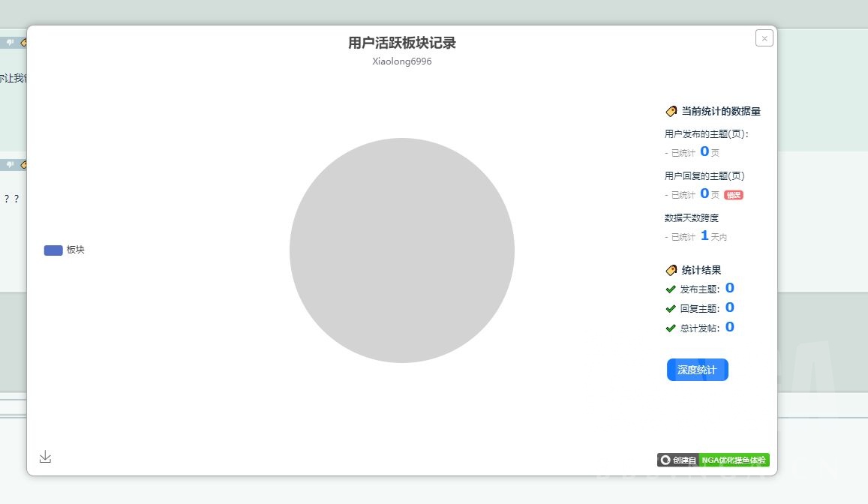The width and height of the screenshot is (868, 504).
Task: Click the username Xiaolong6996 subtitle
Action: tap(402, 61)
